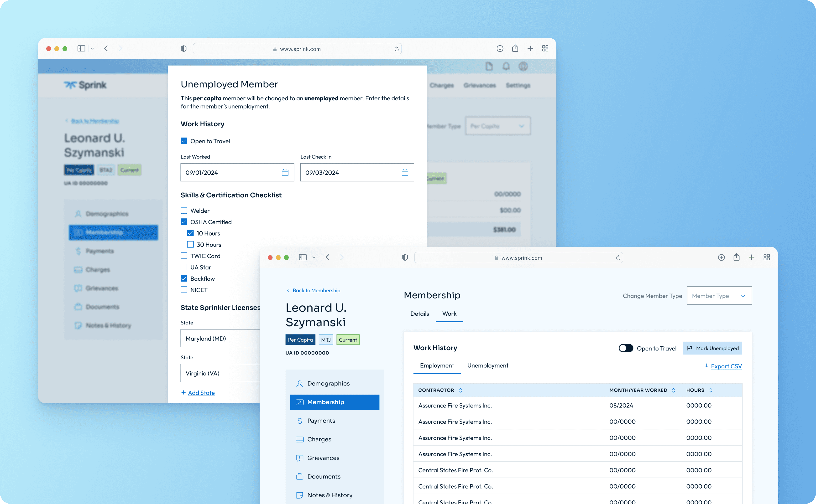Click the Last Worked calendar icon
Screen dimensions: 816x504
(x=285, y=172)
